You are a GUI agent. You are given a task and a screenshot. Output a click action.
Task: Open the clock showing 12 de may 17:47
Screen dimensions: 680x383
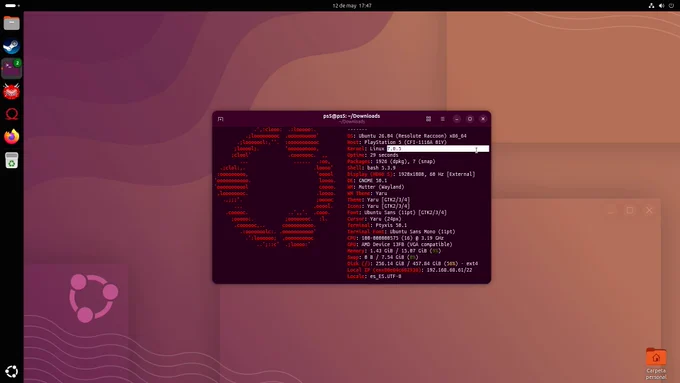pyautogui.click(x=352, y=6)
